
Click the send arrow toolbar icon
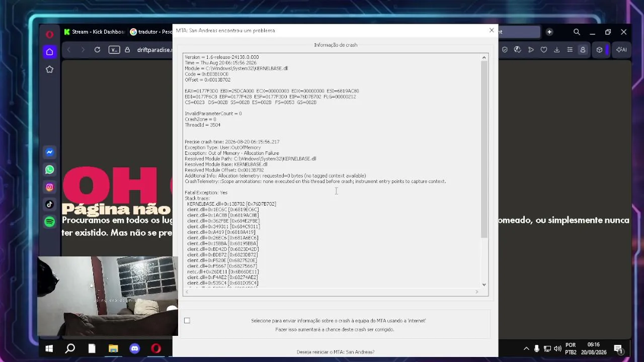pyautogui.click(x=531, y=50)
